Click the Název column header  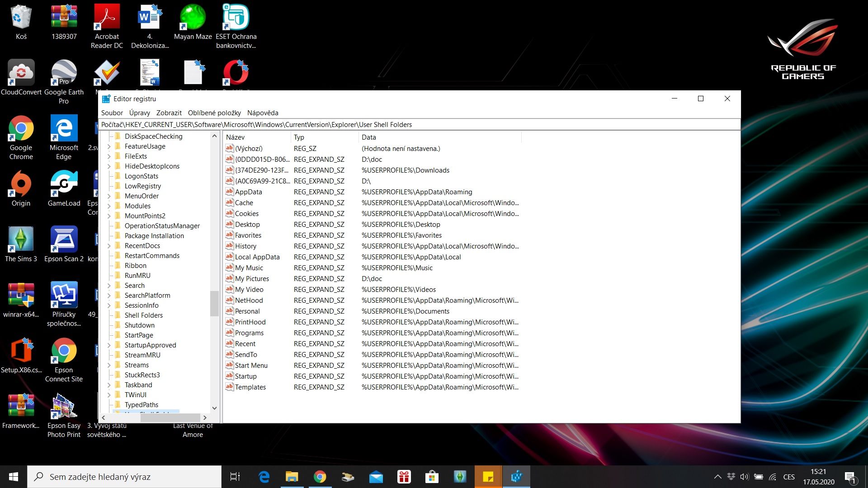(x=235, y=137)
